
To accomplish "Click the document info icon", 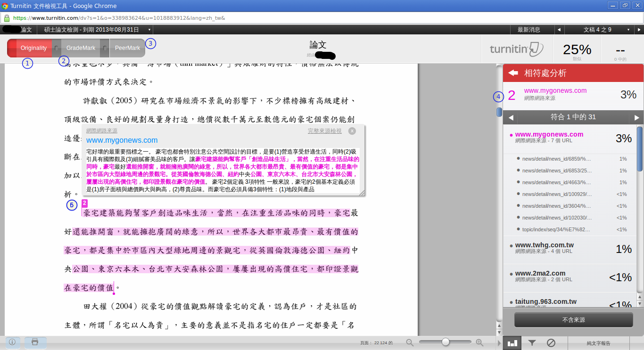I will pos(13,342).
